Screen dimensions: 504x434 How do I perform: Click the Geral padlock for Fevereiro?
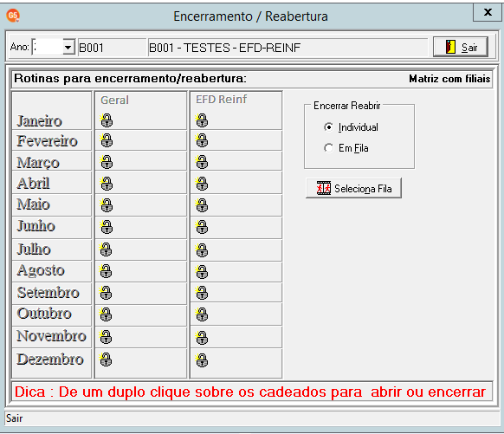(x=107, y=140)
